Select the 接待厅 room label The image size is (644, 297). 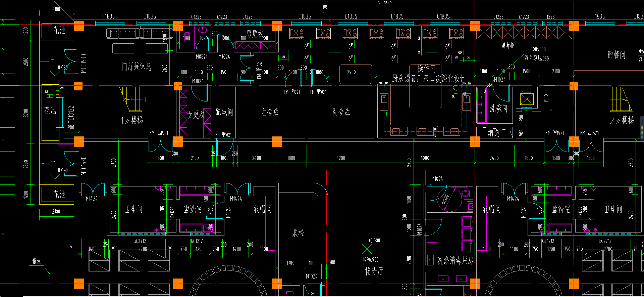click(374, 271)
